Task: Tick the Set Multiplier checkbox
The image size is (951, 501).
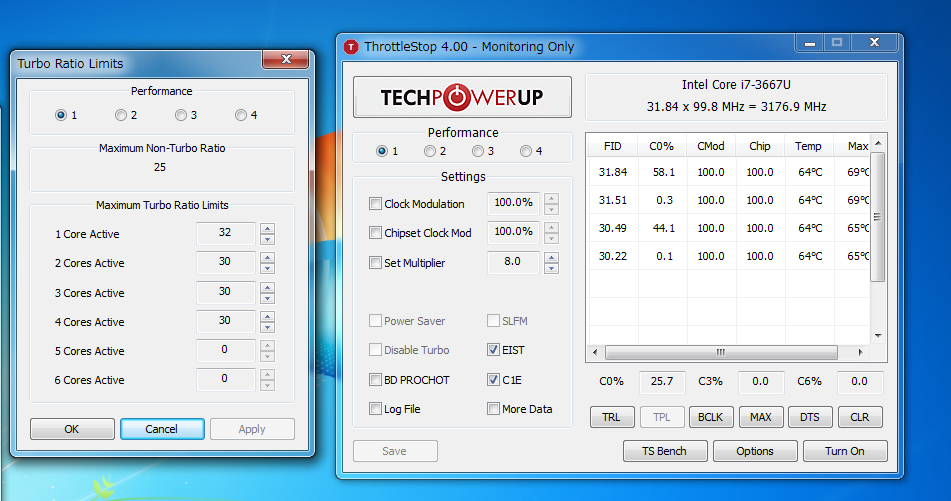Action: click(x=375, y=263)
